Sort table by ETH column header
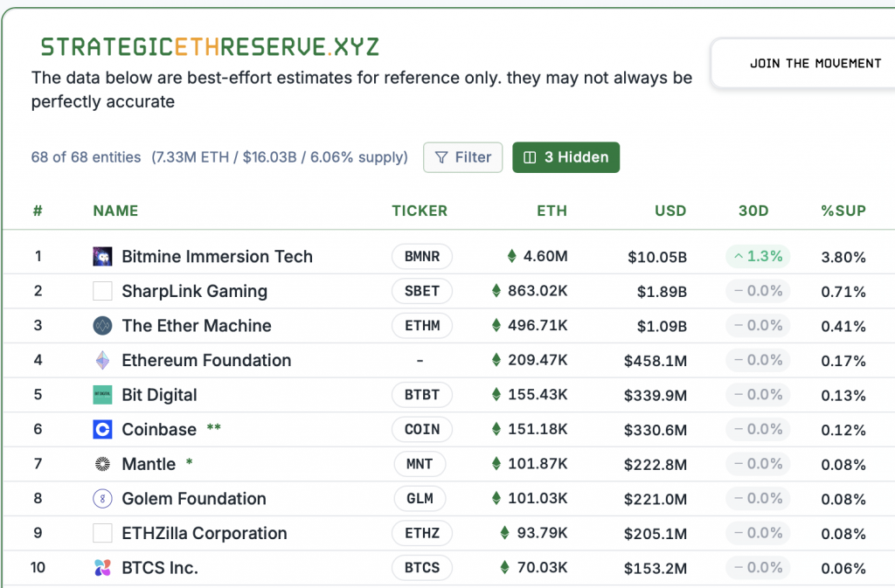This screenshot has width=895, height=588. tap(552, 211)
